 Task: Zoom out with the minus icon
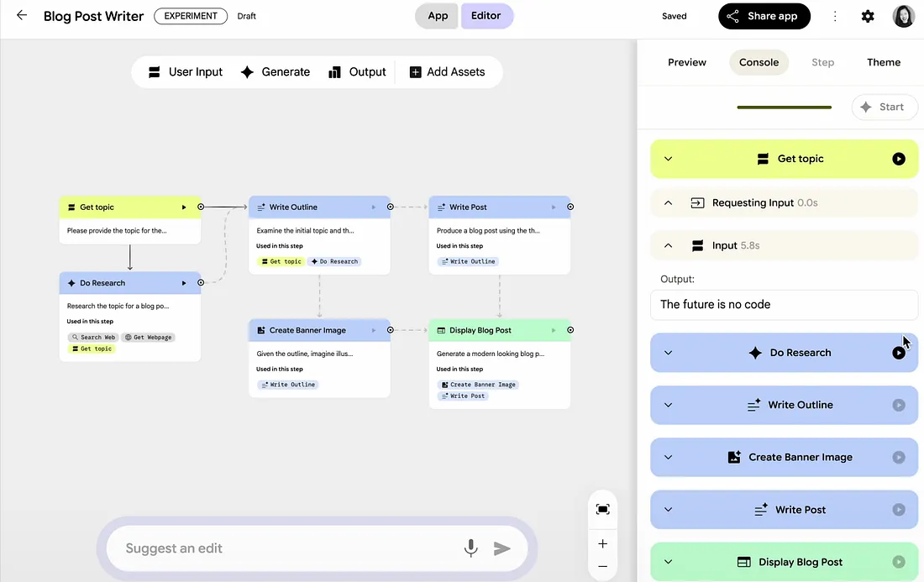(602, 567)
